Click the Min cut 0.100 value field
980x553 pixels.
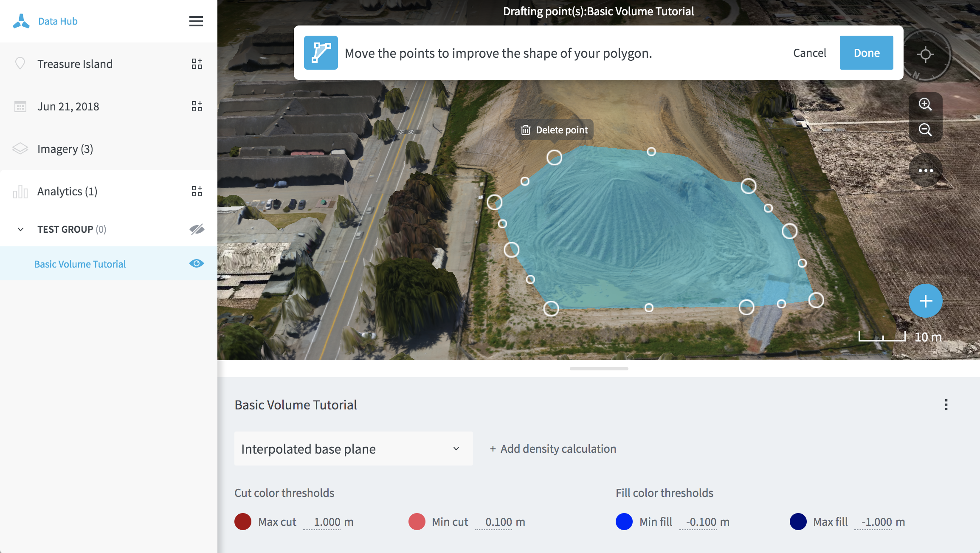494,522
